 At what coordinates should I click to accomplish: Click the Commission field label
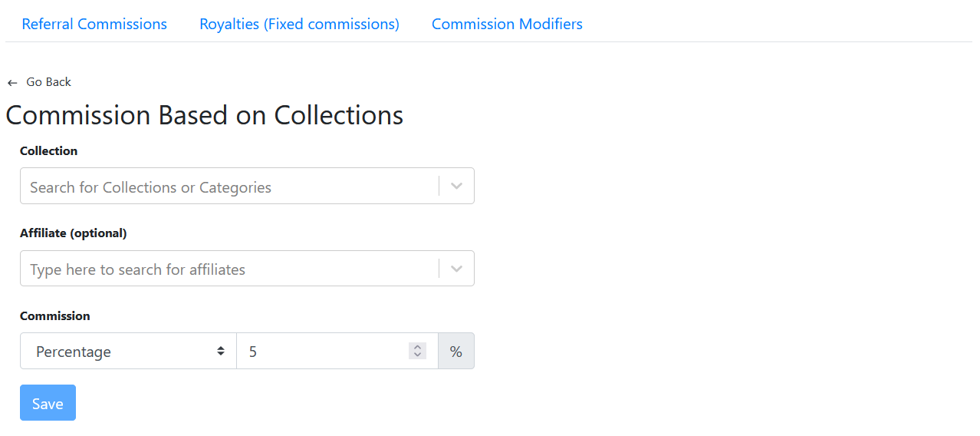(x=54, y=315)
